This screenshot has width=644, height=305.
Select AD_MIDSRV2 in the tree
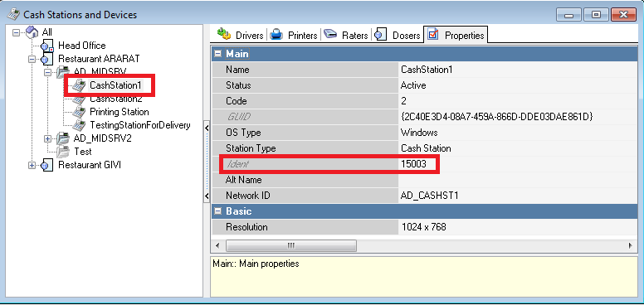tap(102, 138)
